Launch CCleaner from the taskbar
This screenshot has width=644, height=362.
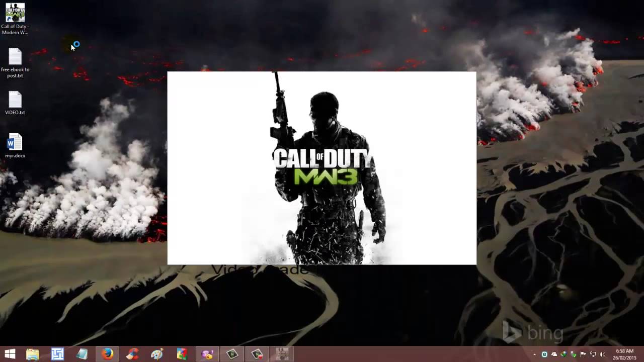(132, 354)
